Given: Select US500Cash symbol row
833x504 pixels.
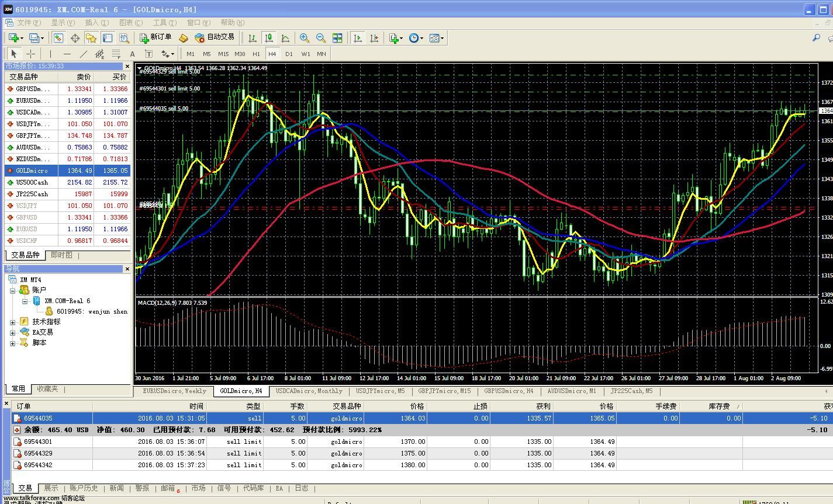Looking at the screenshot, I should (68, 182).
